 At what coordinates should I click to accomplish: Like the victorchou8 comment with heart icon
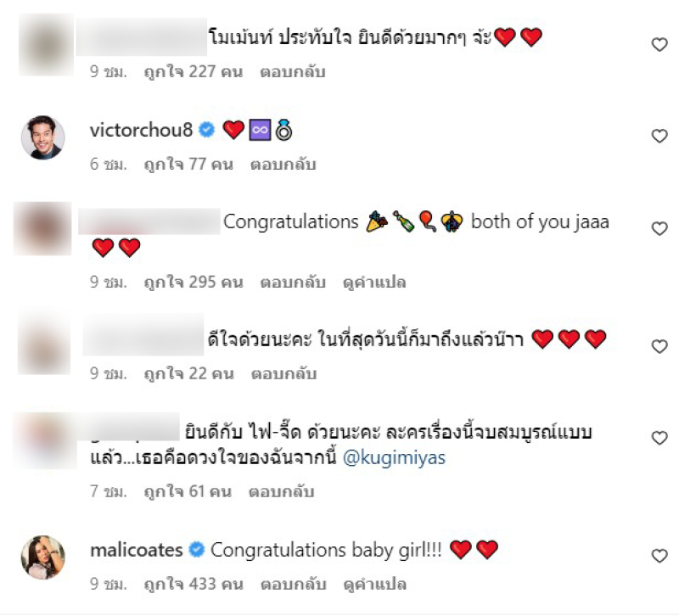[x=659, y=137]
